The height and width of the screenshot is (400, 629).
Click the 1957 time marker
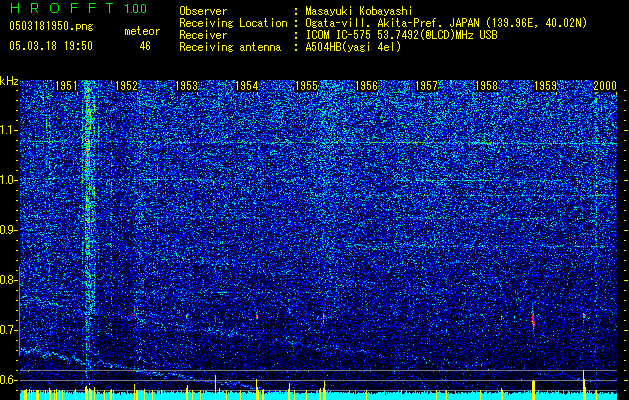426,86
